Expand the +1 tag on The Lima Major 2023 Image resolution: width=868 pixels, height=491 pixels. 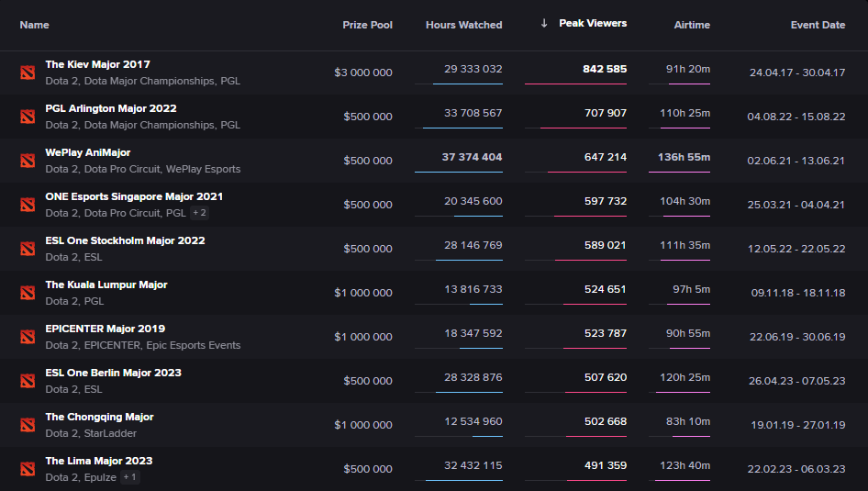pyautogui.click(x=130, y=477)
